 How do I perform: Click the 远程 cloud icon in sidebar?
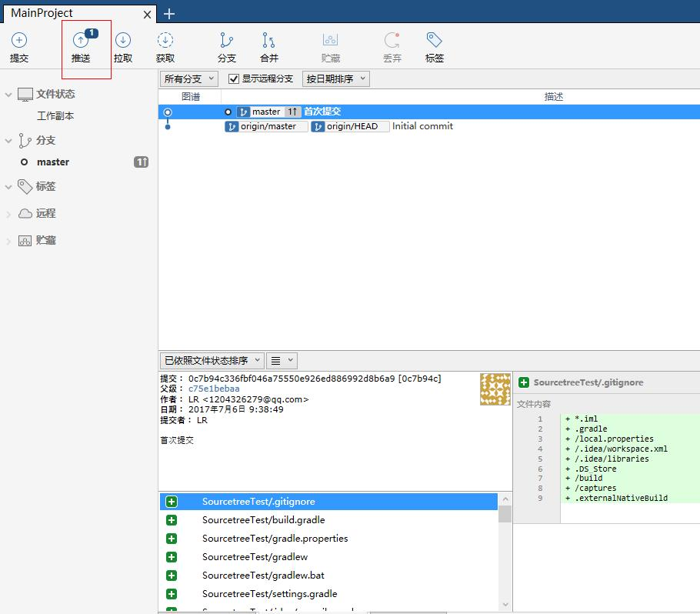click(x=25, y=213)
